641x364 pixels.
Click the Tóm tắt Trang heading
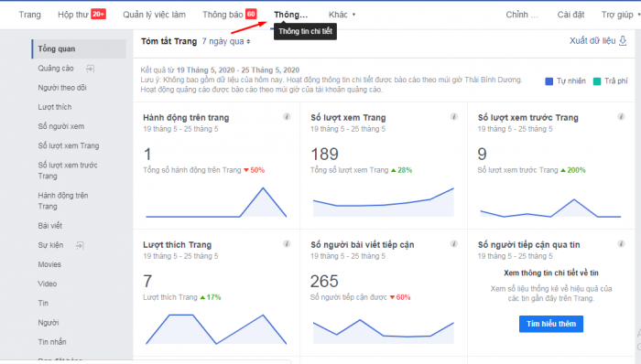(168, 41)
